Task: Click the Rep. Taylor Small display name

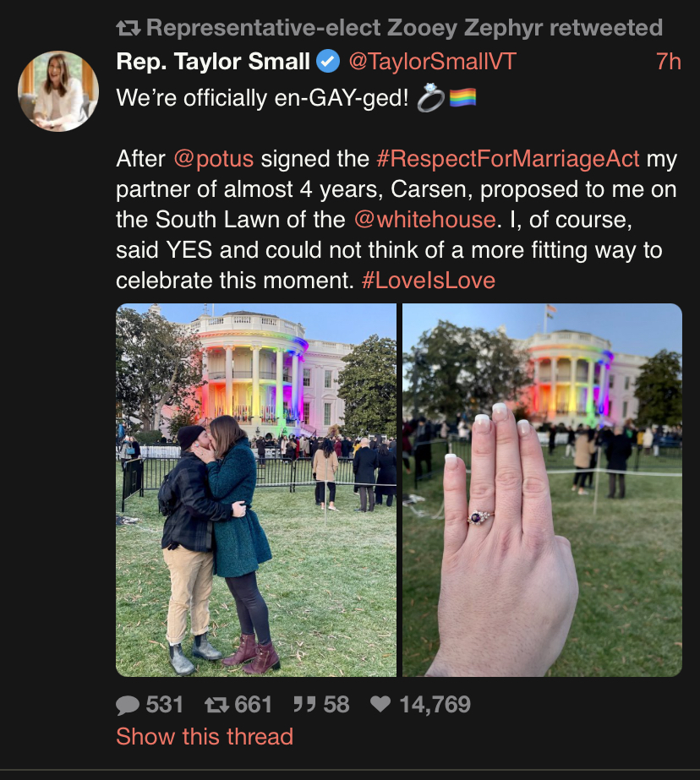Action: click(213, 62)
